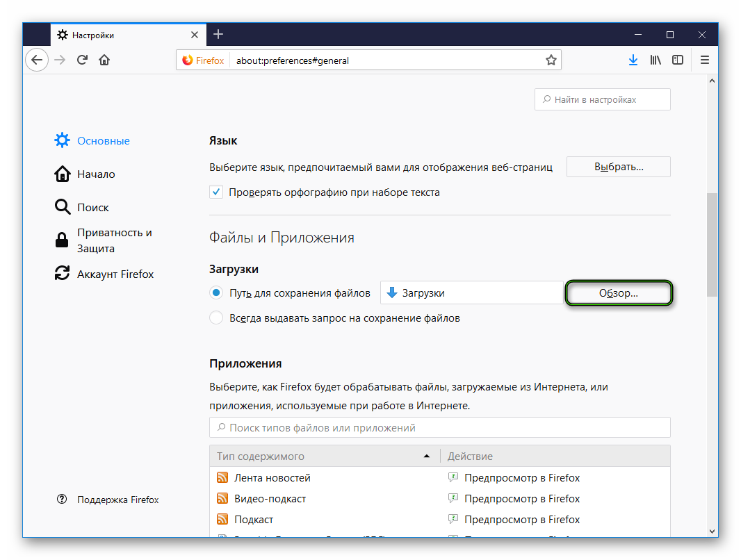The width and height of the screenshot is (741, 560).
Task: Click the forward navigation arrow
Action: click(x=60, y=60)
